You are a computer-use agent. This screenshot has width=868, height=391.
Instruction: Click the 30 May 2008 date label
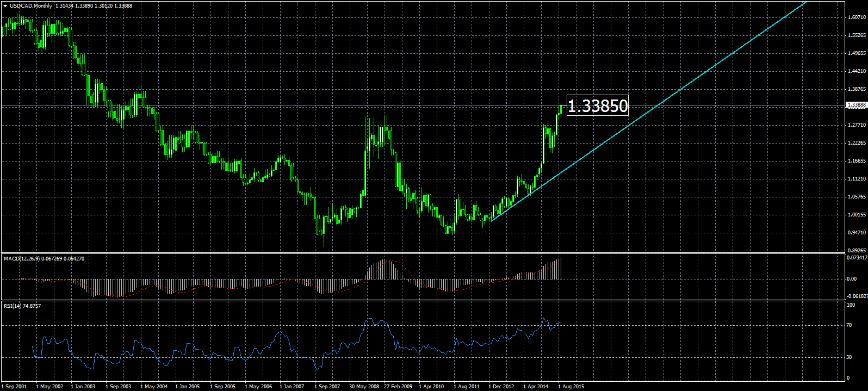point(364,387)
